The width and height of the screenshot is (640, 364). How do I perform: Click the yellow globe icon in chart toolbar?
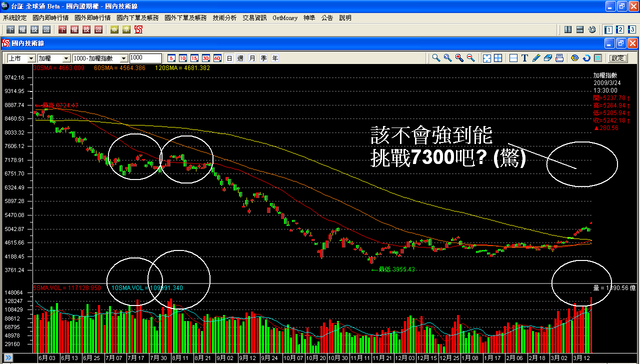(x=575, y=58)
